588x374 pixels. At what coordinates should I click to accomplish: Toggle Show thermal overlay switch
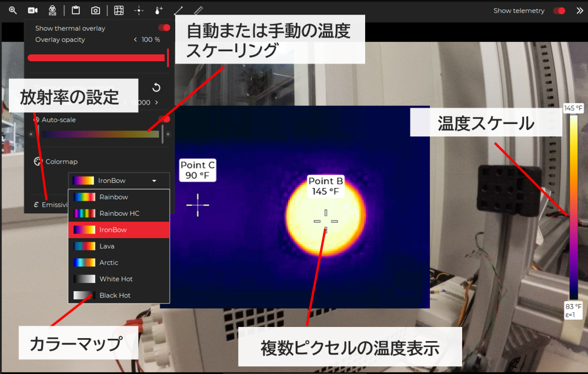tap(164, 28)
